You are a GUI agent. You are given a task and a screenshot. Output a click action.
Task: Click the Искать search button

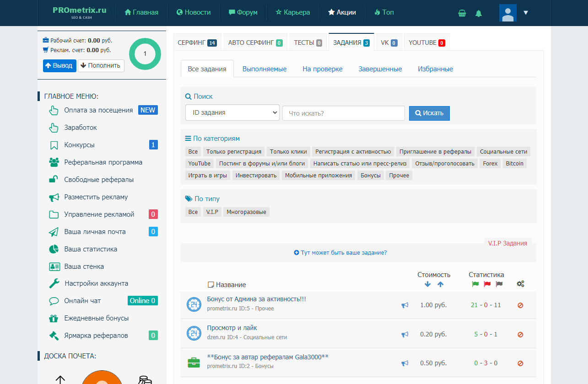tap(429, 113)
